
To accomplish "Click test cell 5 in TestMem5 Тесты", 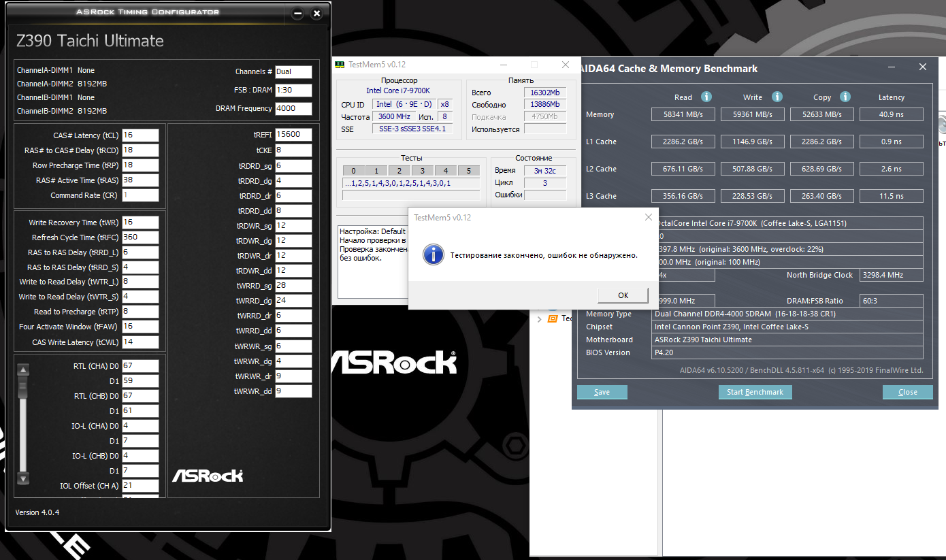I will coord(468,171).
